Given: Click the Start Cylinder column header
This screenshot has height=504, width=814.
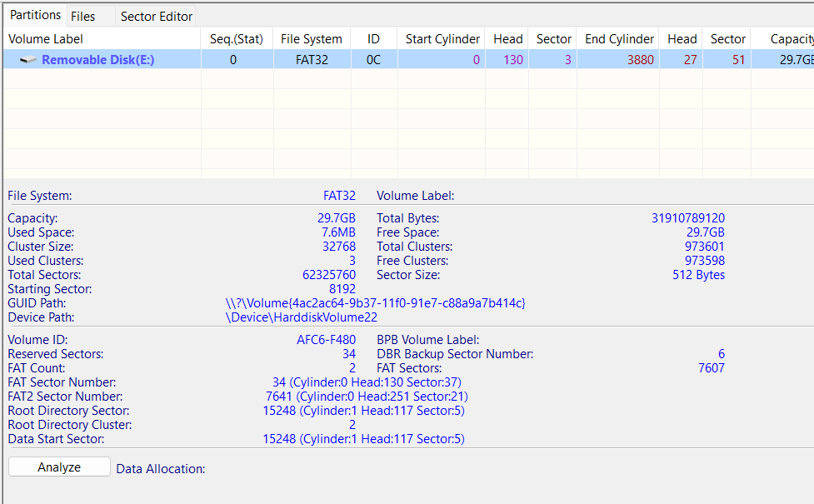Looking at the screenshot, I should pyautogui.click(x=442, y=39).
